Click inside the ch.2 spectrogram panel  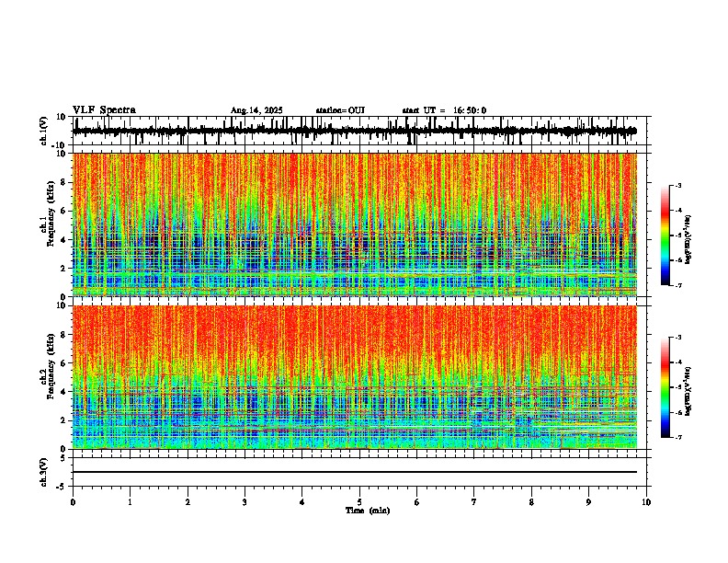click(x=355, y=377)
